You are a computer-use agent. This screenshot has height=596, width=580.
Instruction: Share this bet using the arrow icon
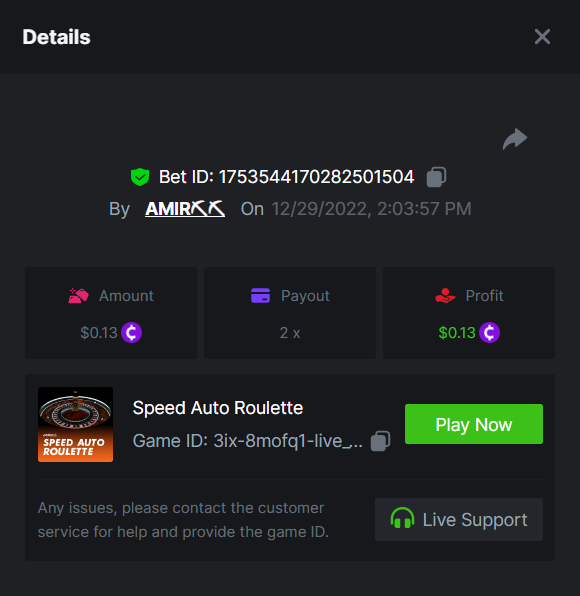click(x=515, y=139)
